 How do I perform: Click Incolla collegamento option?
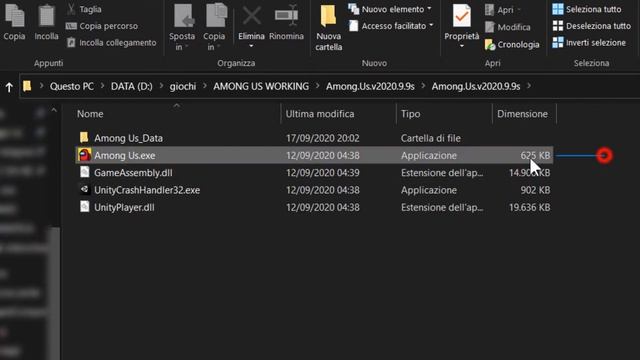[111, 42]
